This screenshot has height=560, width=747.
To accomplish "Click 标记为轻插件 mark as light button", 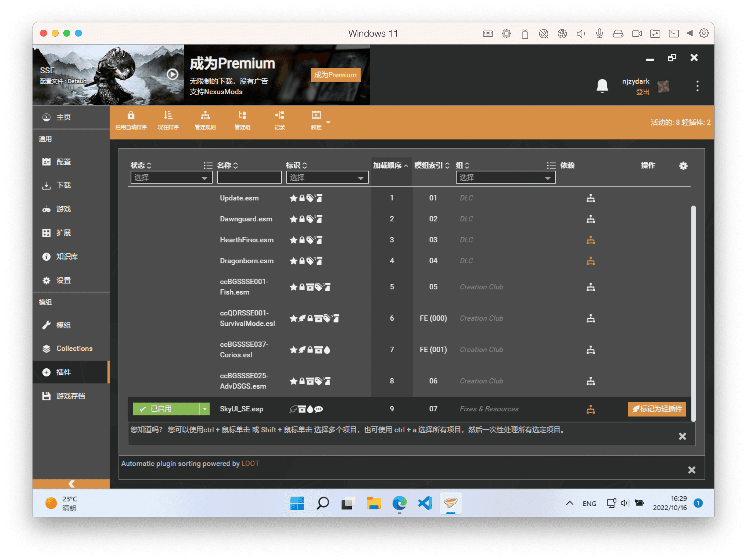I will tap(656, 409).
